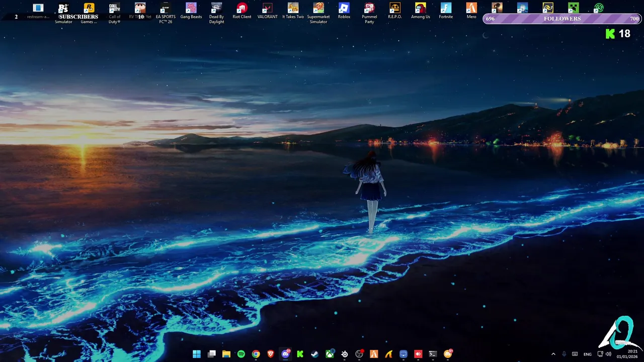Open the restream video file shortcut
This screenshot has height=362, width=644.
pyautogui.click(x=38, y=11)
